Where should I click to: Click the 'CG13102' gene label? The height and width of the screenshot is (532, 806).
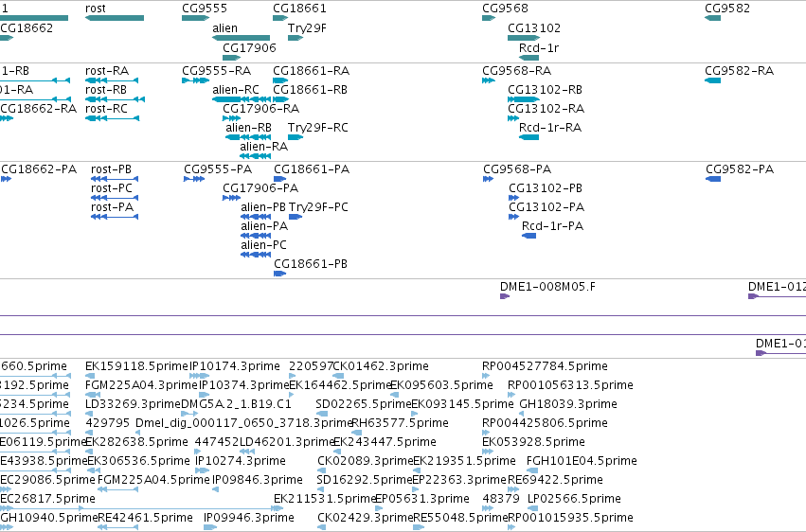[x=534, y=28]
